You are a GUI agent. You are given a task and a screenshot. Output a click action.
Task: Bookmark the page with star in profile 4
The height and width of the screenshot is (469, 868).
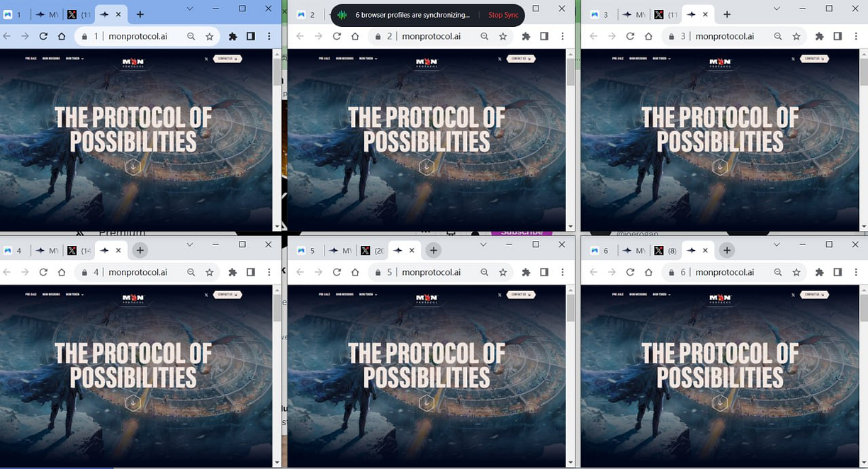210,272
